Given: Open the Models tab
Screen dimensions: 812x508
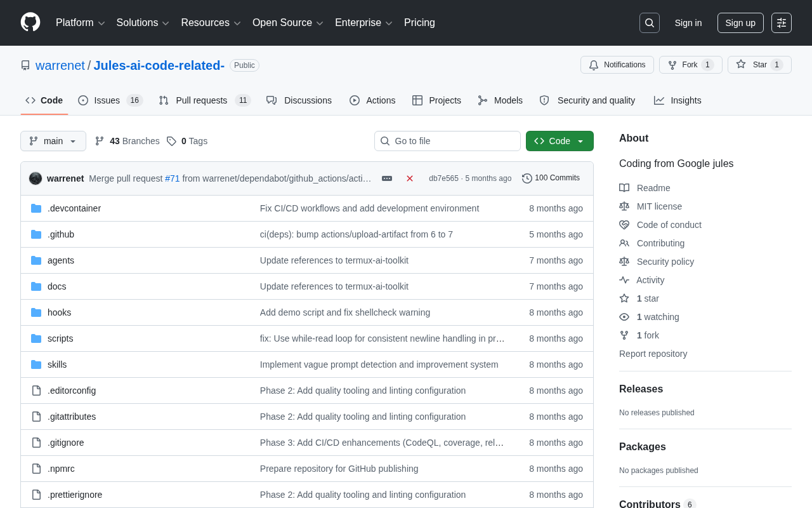Looking at the screenshot, I should tap(501, 100).
